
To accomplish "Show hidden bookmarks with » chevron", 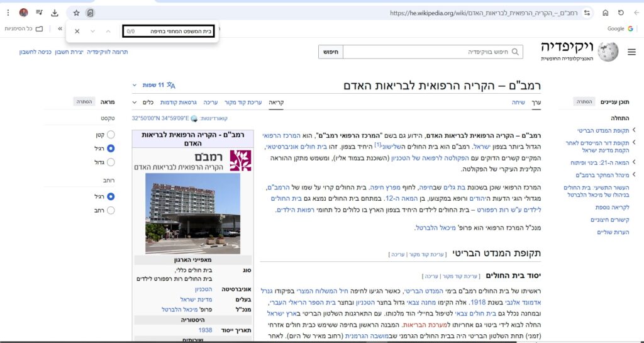I will click(x=60, y=29).
